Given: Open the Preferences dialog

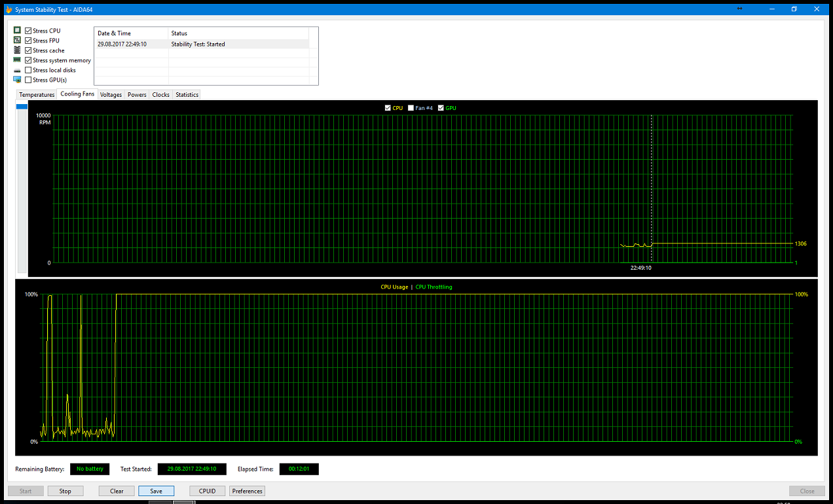Looking at the screenshot, I should tap(247, 491).
